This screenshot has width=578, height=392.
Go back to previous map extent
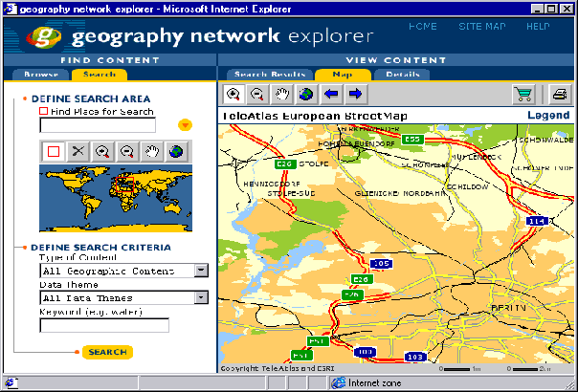point(331,94)
